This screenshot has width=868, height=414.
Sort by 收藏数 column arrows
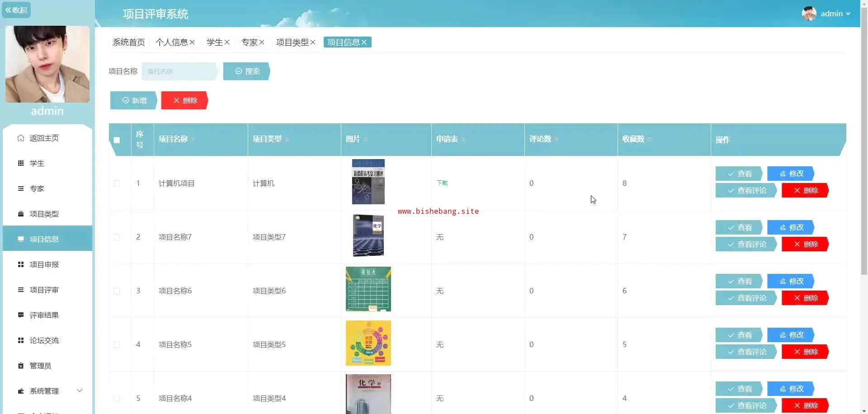(x=650, y=139)
